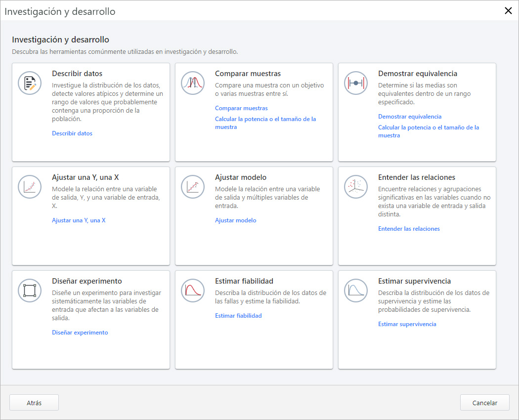The width and height of the screenshot is (519, 420).
Task: Click the Comparar muestras distribution curves icon
Action: click(x=193, y=83)
